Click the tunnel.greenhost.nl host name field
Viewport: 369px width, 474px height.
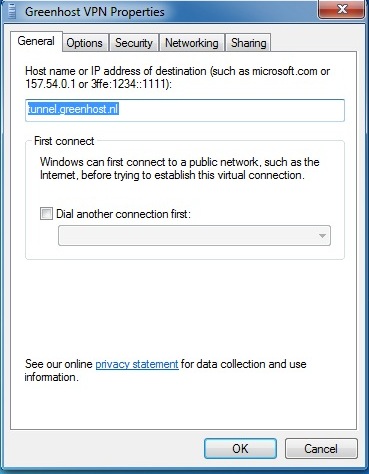(x=185, y=110)
